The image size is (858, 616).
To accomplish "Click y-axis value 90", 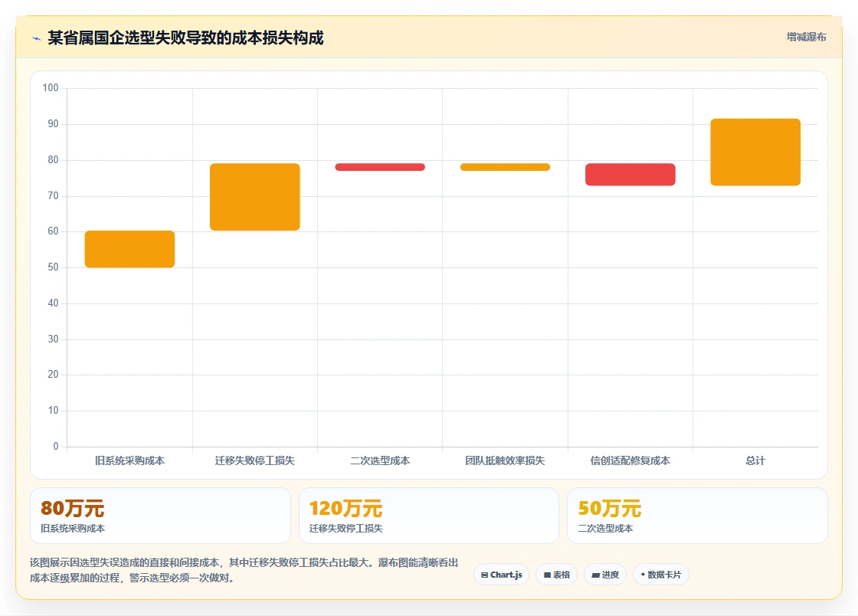I will click(x=53, y=123).
